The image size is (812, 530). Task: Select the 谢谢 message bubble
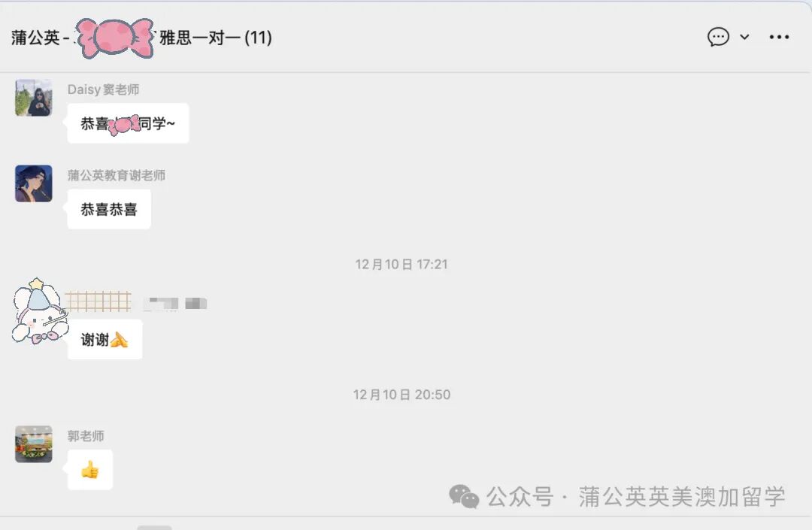coord(105,340)
